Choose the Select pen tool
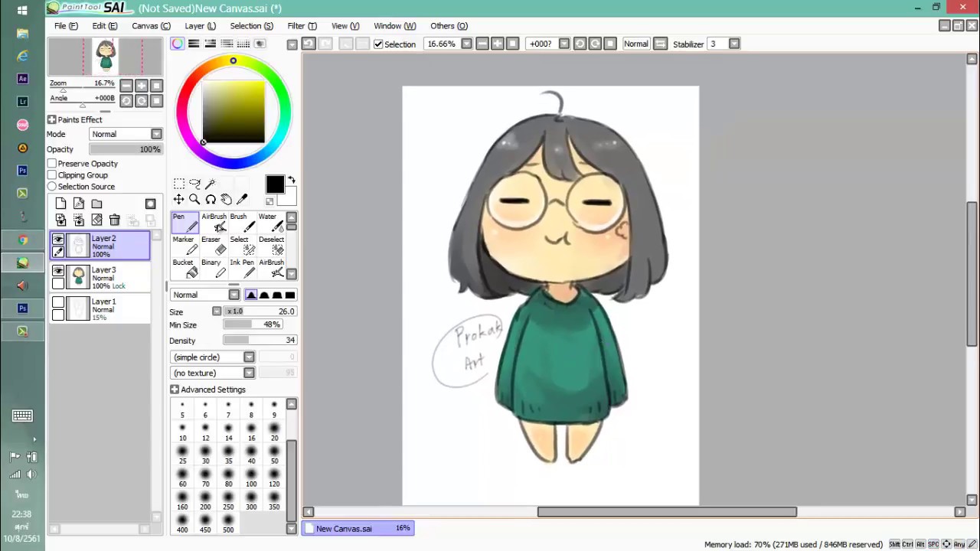 [242, 246]
